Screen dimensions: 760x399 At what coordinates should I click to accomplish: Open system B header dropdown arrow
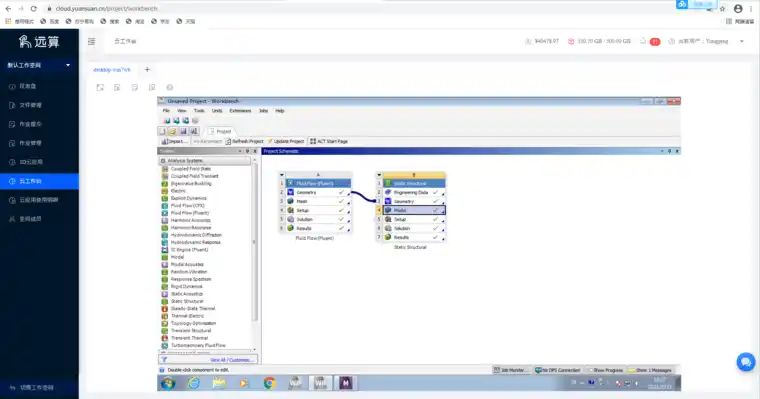[x=379, y=175]
